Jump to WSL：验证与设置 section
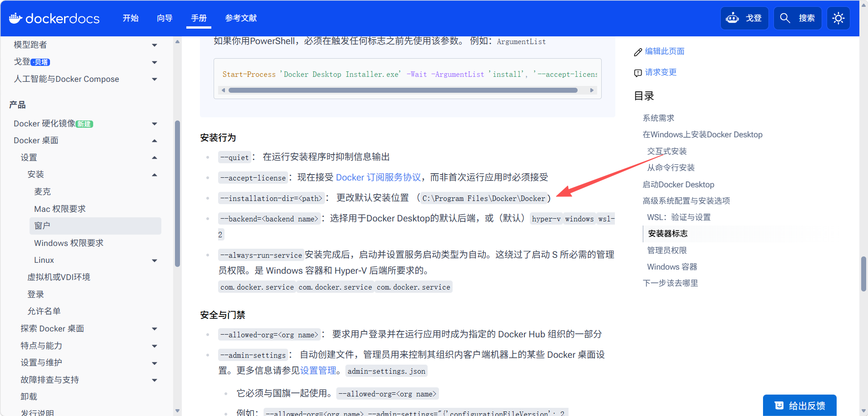Viewport: 868px width, 416px height. tap(679, 217)
